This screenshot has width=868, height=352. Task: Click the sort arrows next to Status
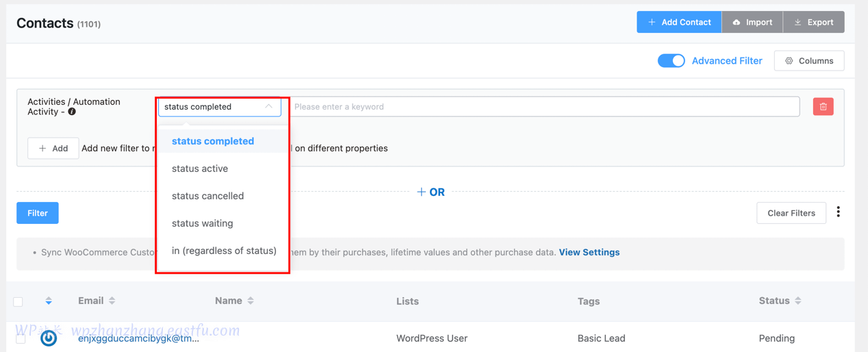click(x=798, y=301)
